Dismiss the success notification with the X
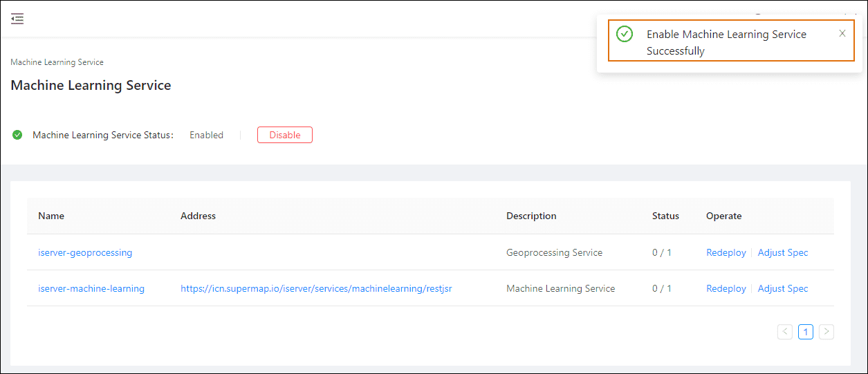Viewport: 868px width, 374px height. 842,33
